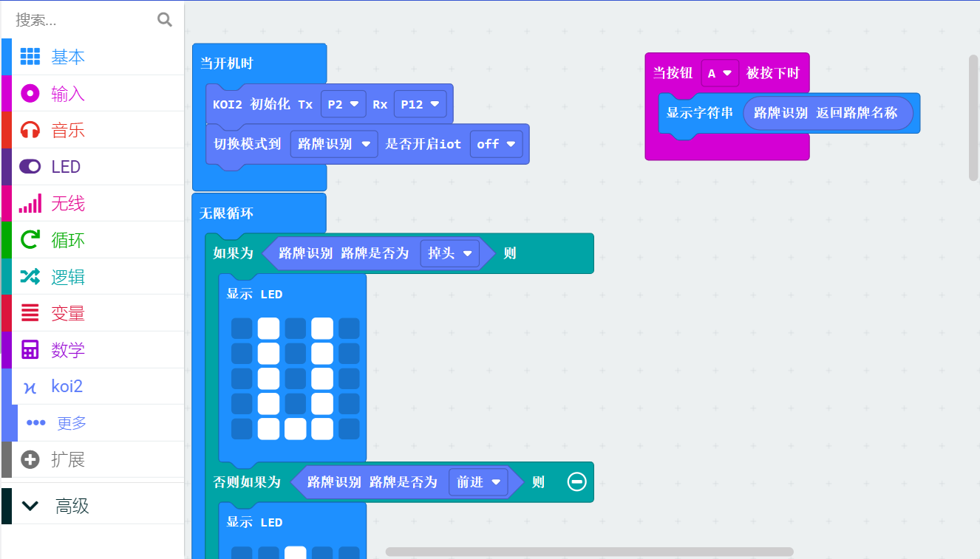The height and width of the screenshot is (559, 980).
Task: Open the 变量 block category
Action: click(x=92, y=313)
